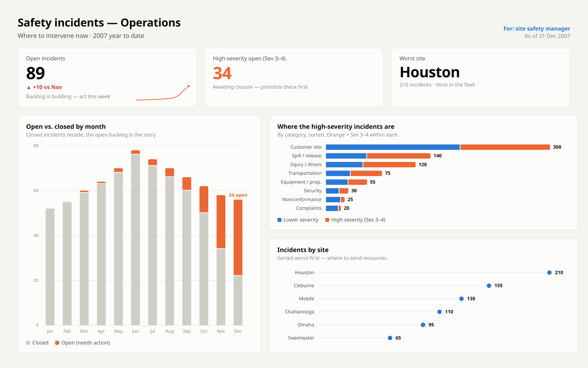Click the Oct orange open segment
588x368 pixels.
point(204,199)
